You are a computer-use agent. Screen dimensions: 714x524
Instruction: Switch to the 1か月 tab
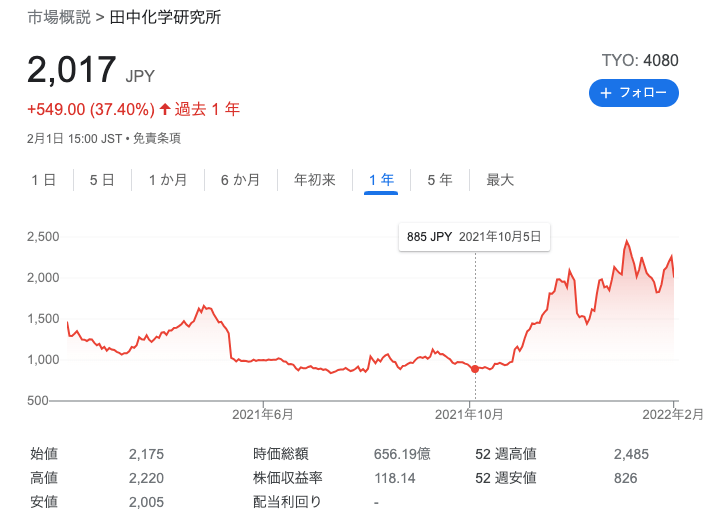[168, 180]
